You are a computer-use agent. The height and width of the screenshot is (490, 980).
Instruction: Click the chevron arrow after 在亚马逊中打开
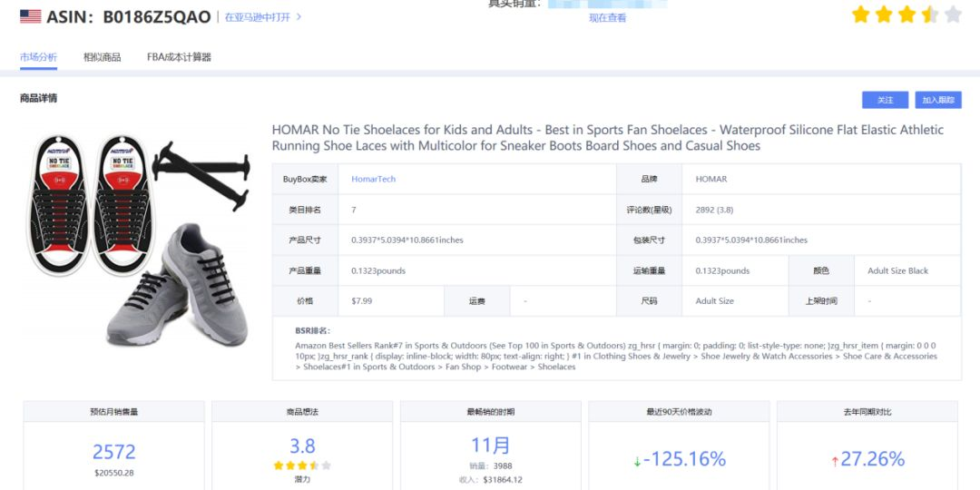pos(299,17)
